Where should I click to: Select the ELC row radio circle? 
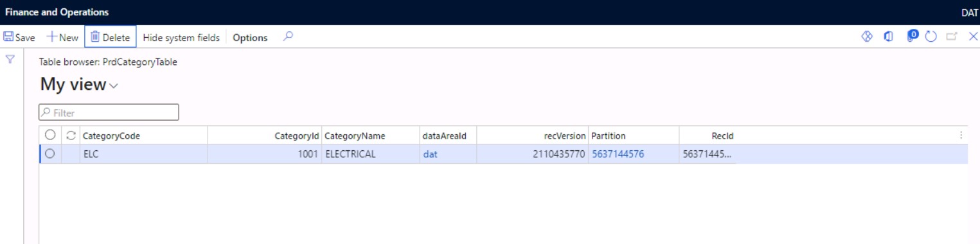tap(50, 153)
